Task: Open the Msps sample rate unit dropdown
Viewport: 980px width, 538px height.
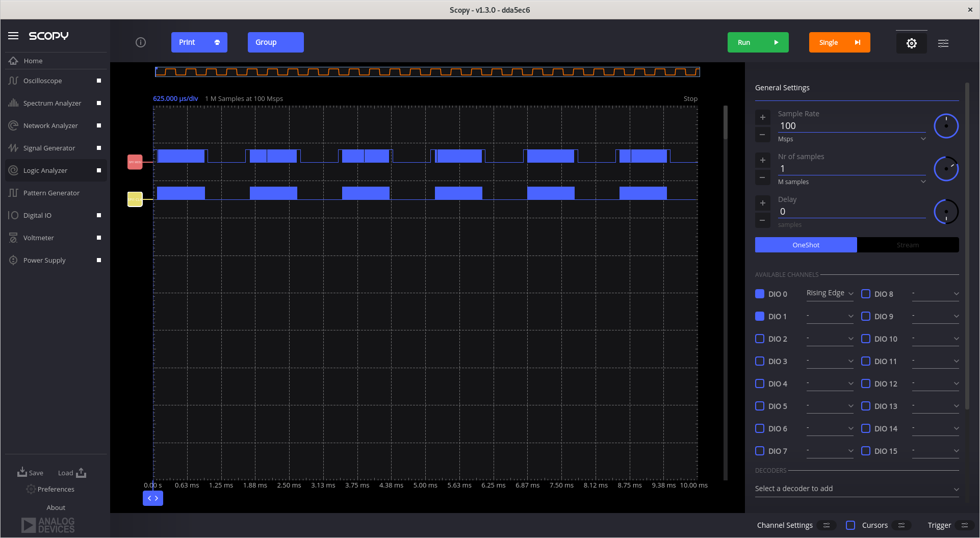Action: point(852,139)
